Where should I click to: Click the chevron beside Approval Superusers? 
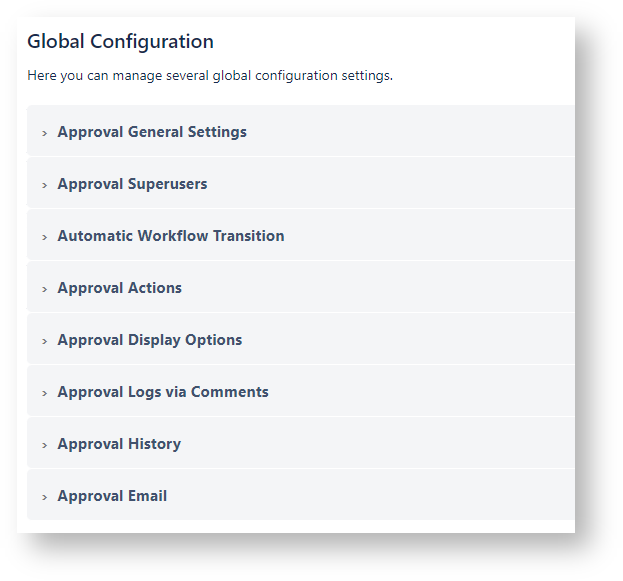tap(45, 185)
